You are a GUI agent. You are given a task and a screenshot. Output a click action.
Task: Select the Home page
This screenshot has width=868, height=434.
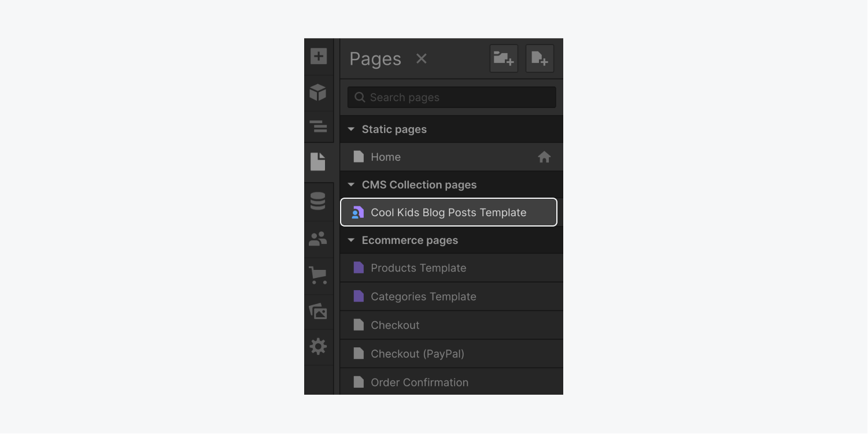386,157
